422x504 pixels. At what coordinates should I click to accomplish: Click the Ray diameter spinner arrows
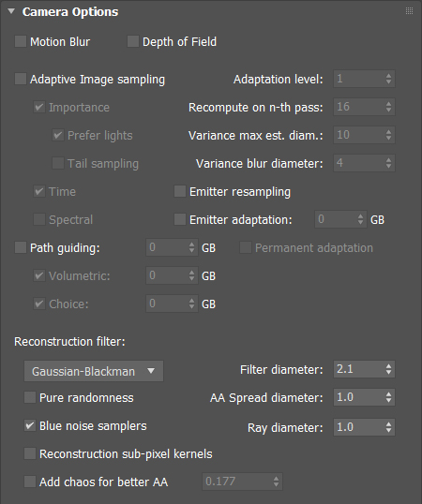(388, 427)
